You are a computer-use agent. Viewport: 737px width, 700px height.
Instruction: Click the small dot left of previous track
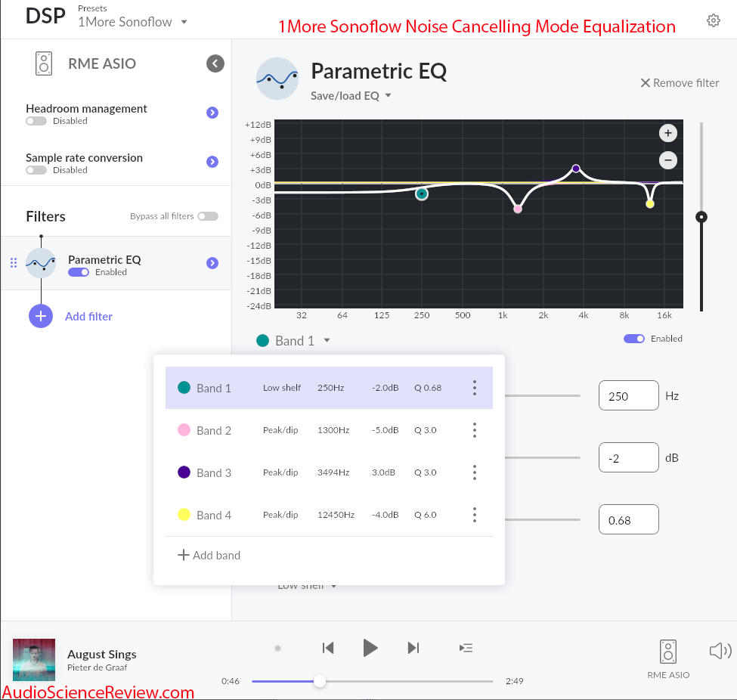coord(277,649)
